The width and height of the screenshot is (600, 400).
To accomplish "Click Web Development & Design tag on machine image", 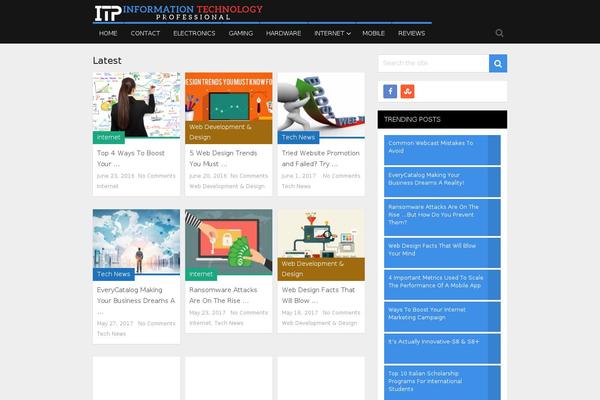I will tap(321, 269).
